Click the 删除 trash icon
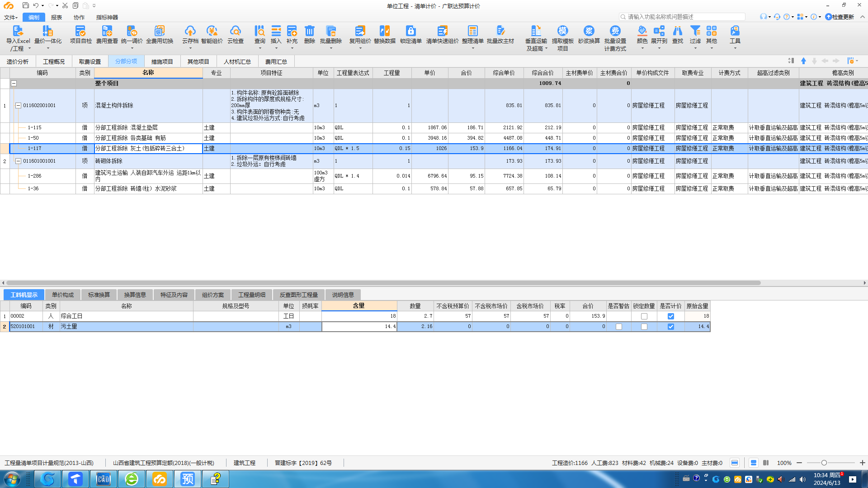The width and height of the screenshot is (868, 488). [309, 31]
